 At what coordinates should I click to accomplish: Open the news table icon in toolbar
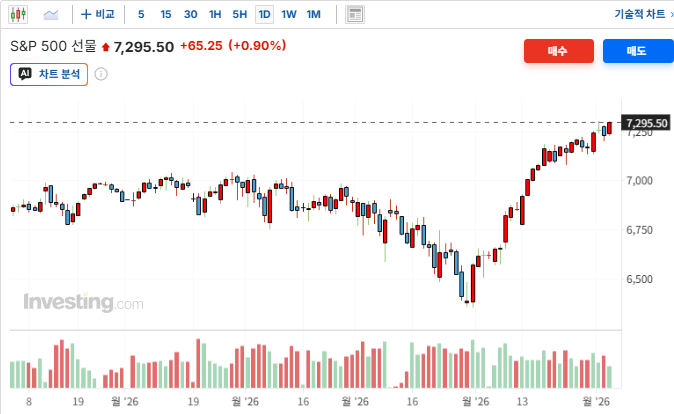tap(355, 15)
